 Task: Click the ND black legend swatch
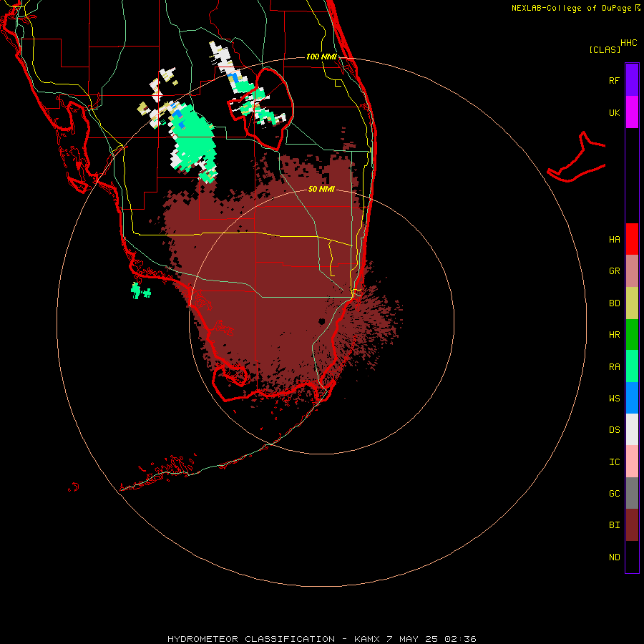[x=632, y=557]
